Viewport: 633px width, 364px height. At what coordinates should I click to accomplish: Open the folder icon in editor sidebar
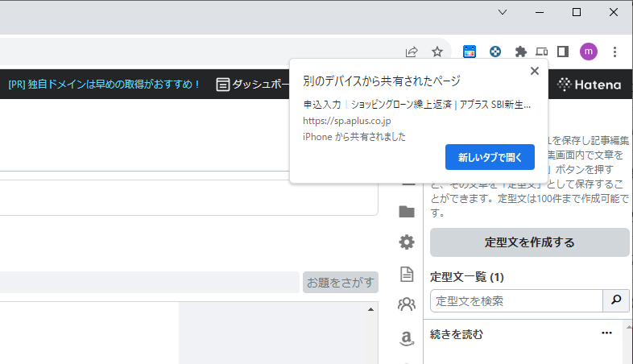pyautogui.click(x=407, y=212)
